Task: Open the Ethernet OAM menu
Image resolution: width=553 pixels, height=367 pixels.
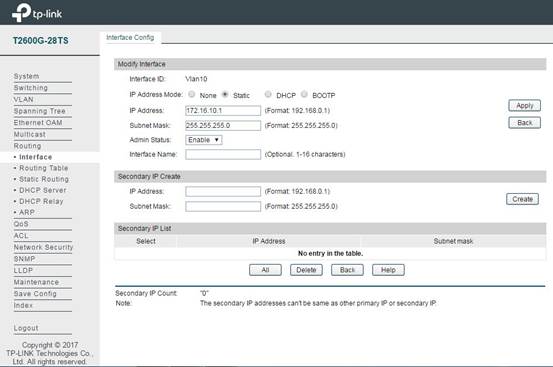Action: 38,123
